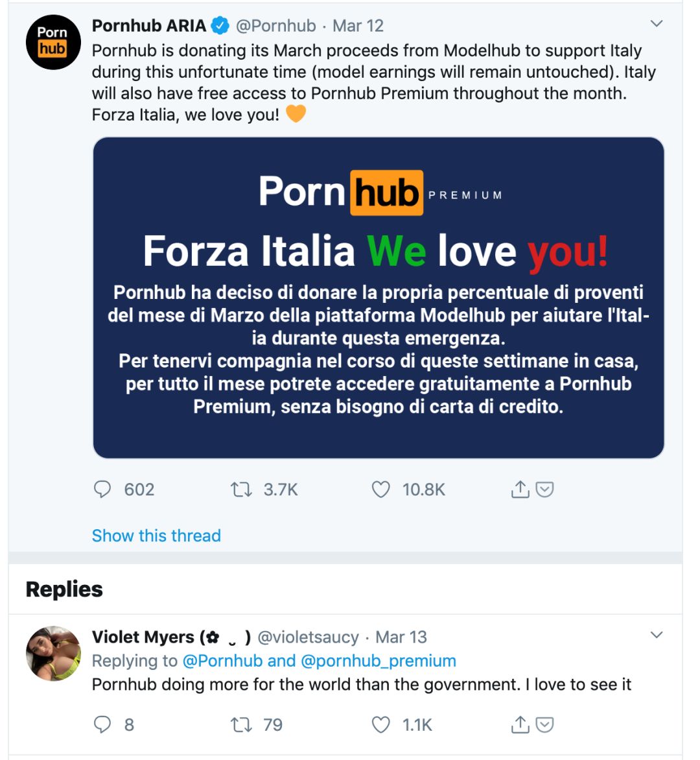Open the share icon on the Pornhub ARIA tweet
The width and height of the screenshot is (700, 760).
click(520, 489)
